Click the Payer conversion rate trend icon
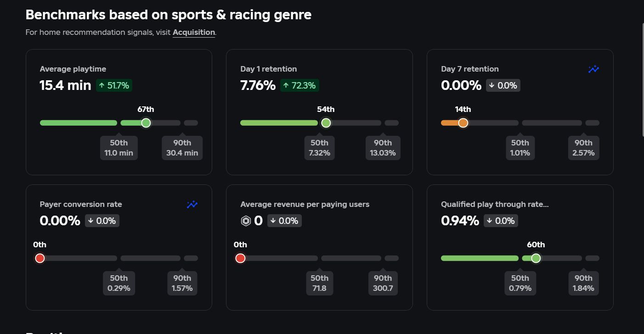Screen dimensions: 644x334 point(192,205)
